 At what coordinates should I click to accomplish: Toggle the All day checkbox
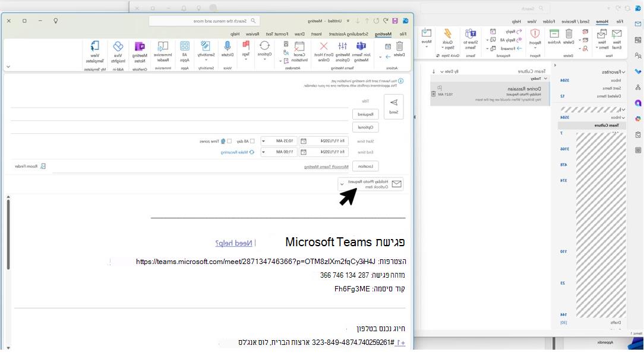[x=252, y=141]
